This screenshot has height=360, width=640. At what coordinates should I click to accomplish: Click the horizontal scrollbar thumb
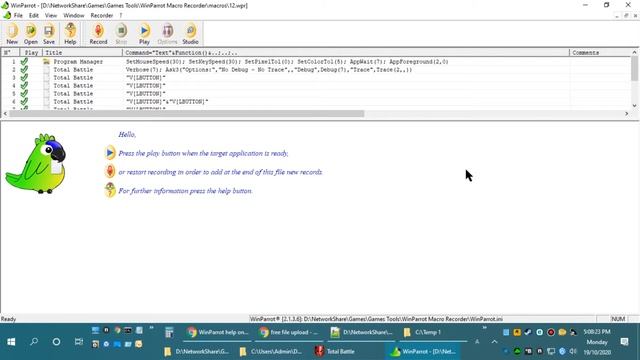(187, 113)
